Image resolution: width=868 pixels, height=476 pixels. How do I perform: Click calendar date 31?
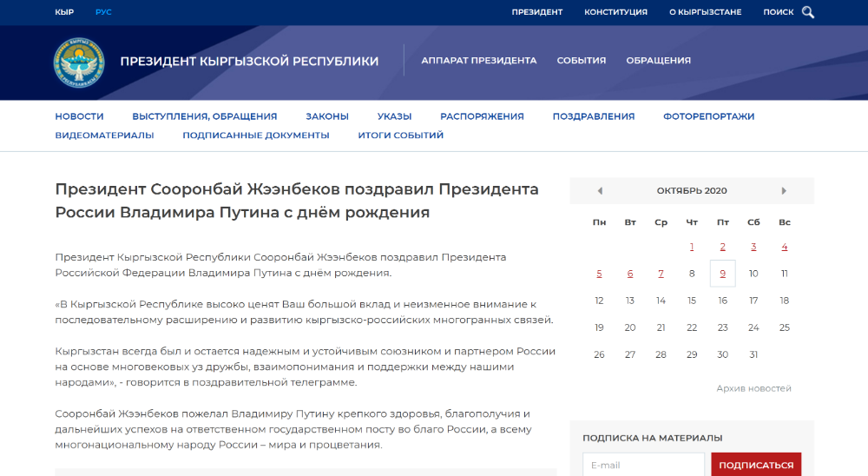pyautogui.click(x=753, y=354)
